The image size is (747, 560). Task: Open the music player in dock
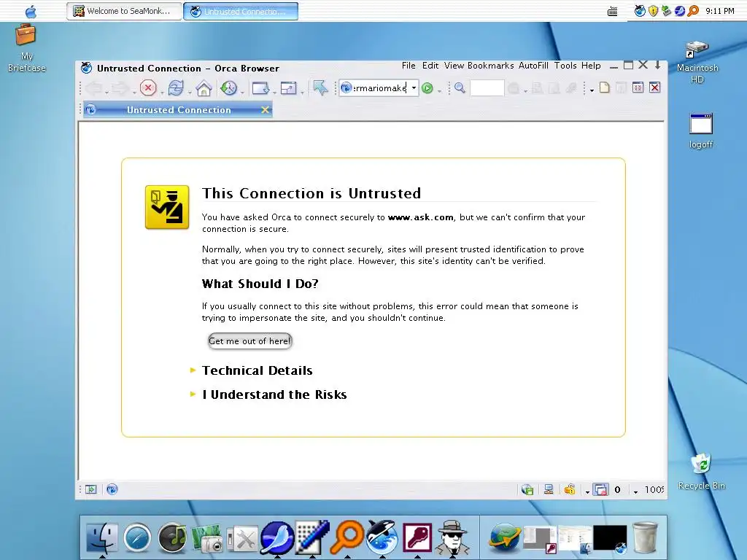172,538
